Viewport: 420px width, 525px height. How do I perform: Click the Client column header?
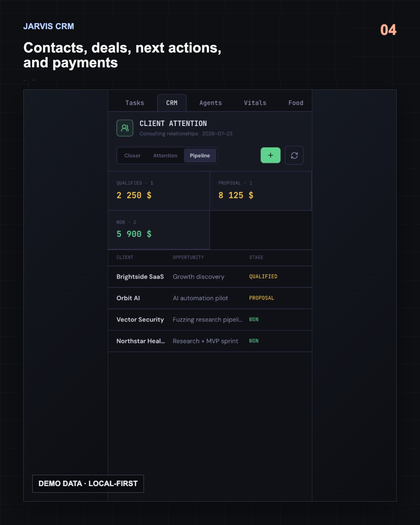pyautogui.click(x=125, y=257)
